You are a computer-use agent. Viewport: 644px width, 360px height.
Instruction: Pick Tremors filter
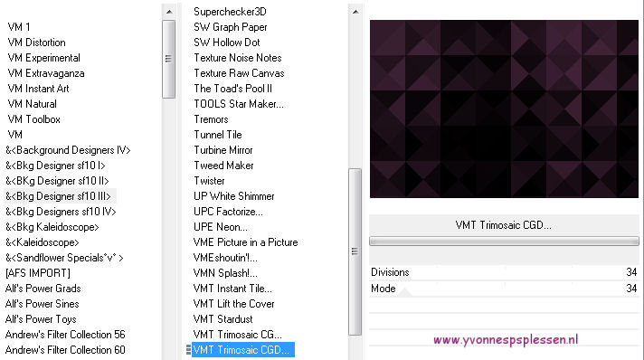pos(211,119)
